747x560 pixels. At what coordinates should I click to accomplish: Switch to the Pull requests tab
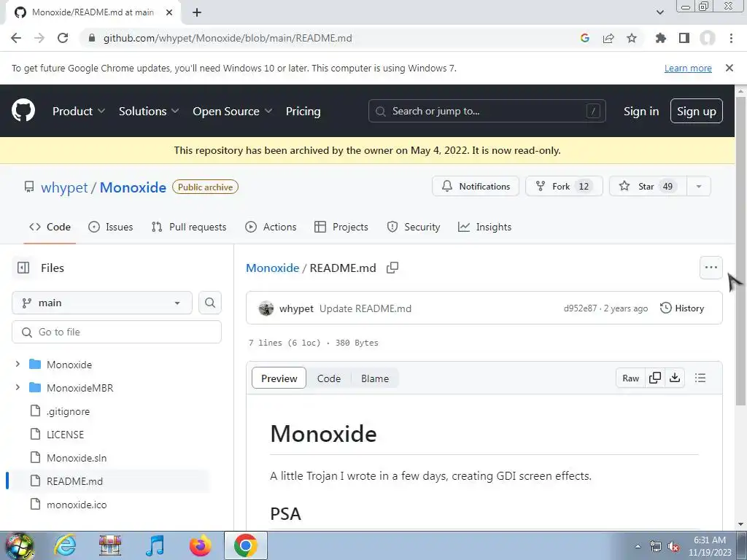coord(189,227)
